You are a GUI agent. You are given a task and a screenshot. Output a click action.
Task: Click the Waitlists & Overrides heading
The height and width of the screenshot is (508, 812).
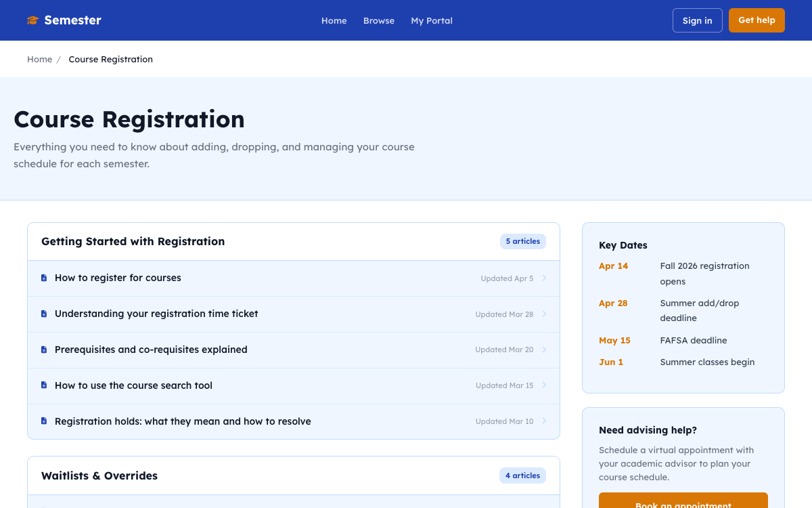tap(99, 475)
